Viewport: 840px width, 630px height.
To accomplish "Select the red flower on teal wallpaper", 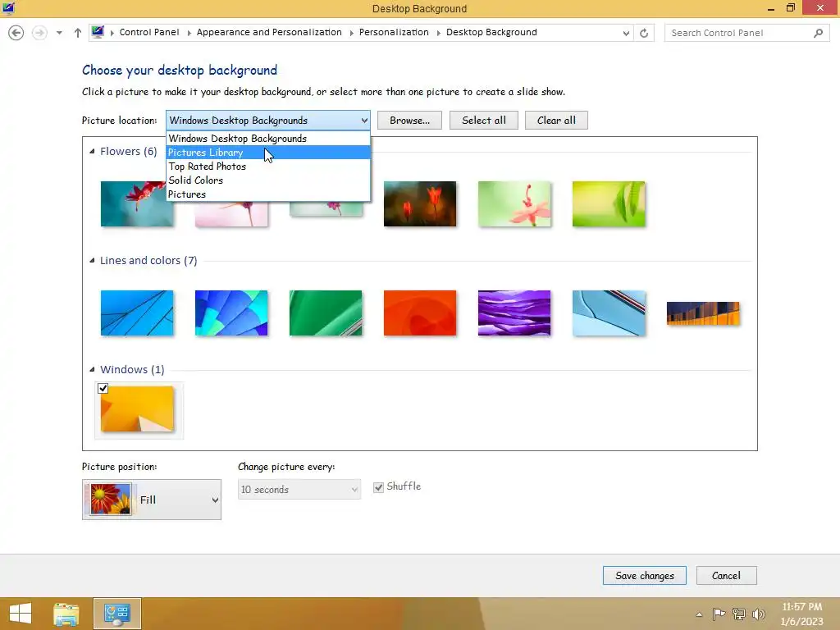I will 137,203.
